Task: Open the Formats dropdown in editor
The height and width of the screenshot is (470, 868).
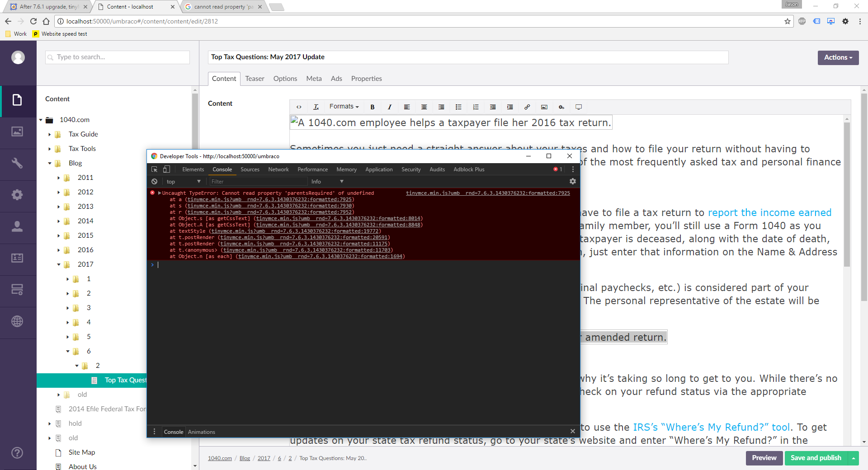Action: (x=344, y=107)
